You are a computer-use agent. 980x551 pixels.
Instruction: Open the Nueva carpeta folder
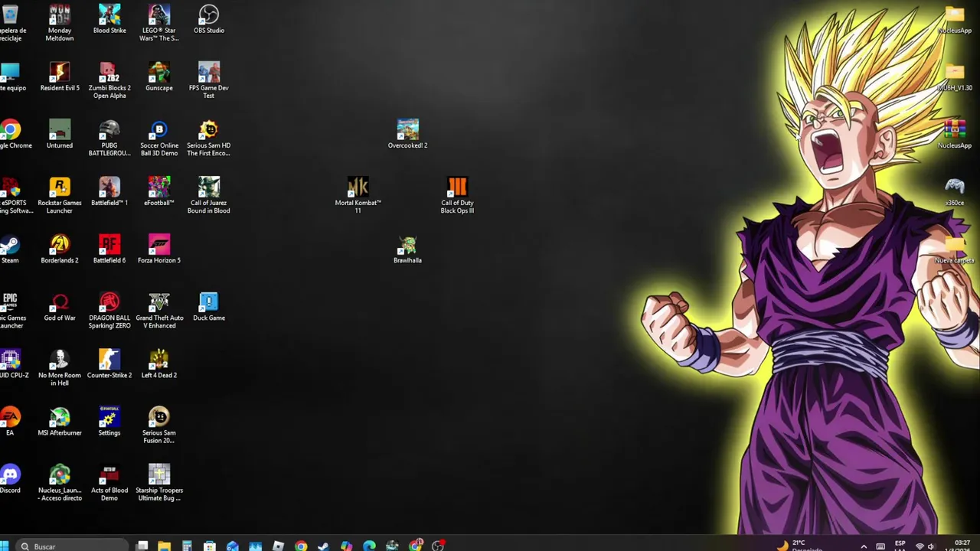pyautogui.click(x=955, y=249)
